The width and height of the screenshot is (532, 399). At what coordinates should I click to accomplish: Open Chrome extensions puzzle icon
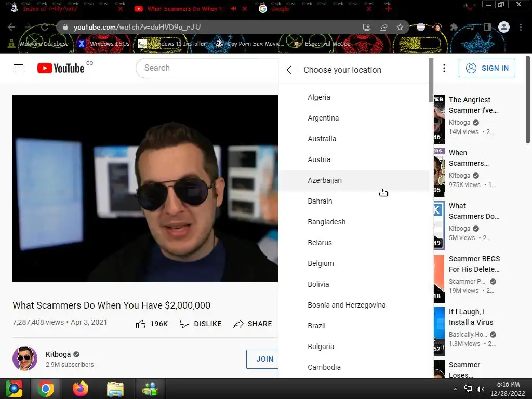[454, 27]
